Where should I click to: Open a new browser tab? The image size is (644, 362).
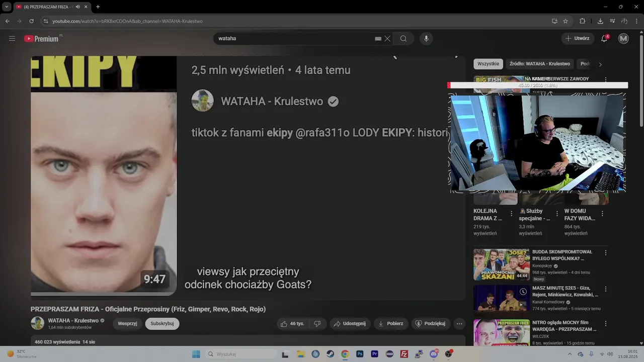98,7
